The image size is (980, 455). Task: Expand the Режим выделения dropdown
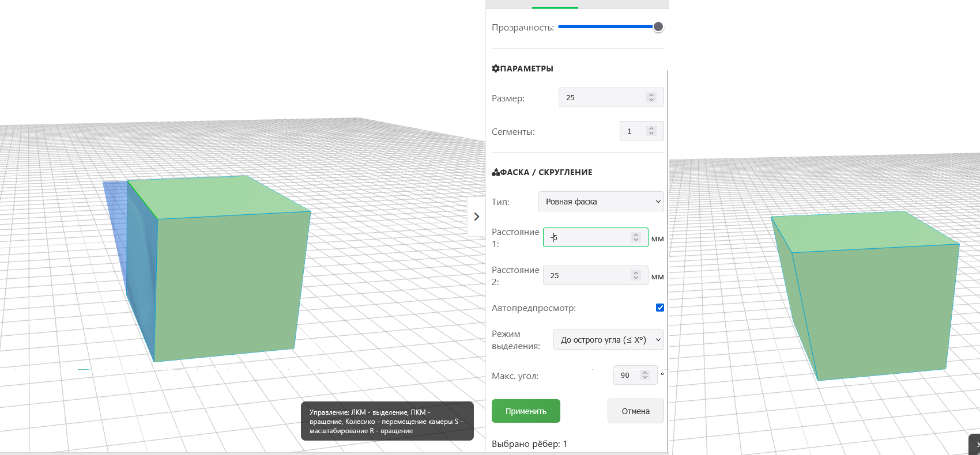pos(608,340)
